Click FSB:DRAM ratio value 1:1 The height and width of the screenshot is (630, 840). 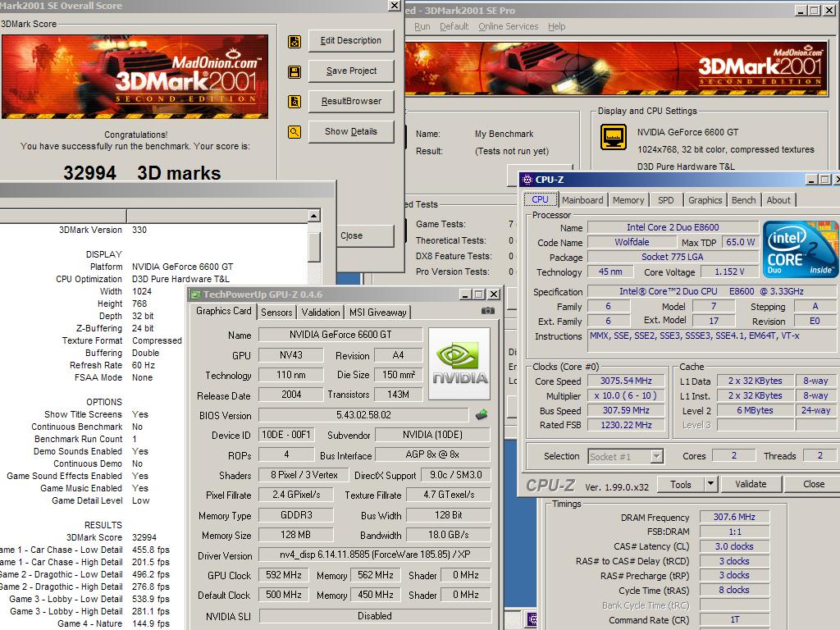click(x=734, y=532)
